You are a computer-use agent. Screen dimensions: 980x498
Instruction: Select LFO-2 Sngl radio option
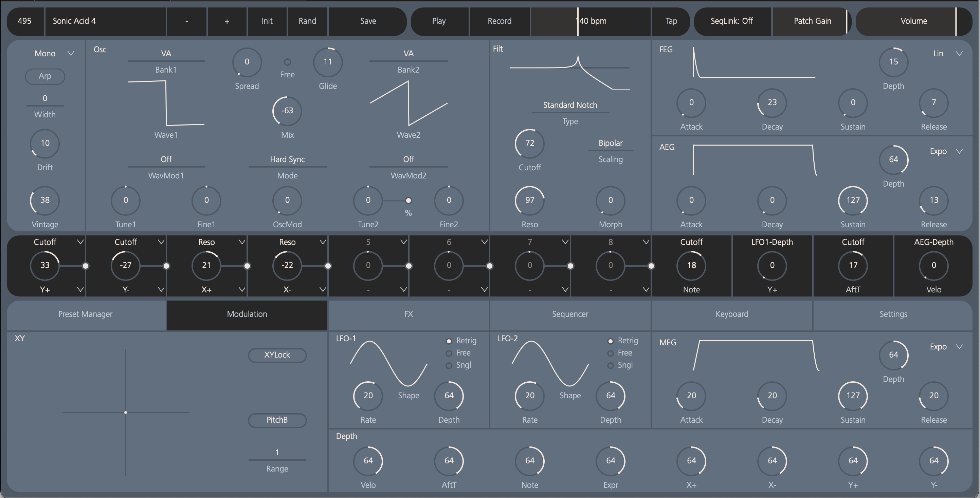(x=611, y=365)
